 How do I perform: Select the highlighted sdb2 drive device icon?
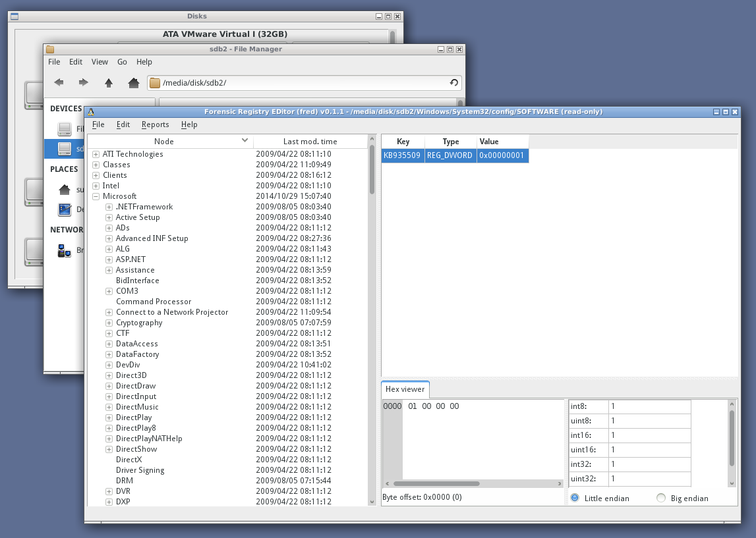[65, 149]
